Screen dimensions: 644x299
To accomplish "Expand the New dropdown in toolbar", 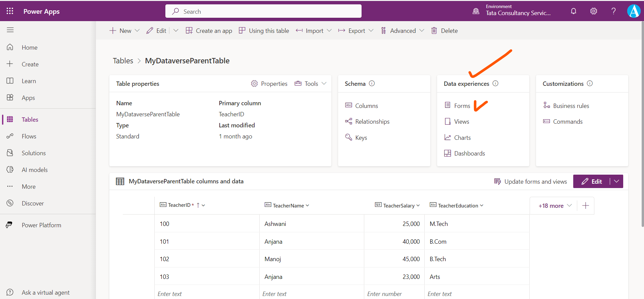I will 137,31.
